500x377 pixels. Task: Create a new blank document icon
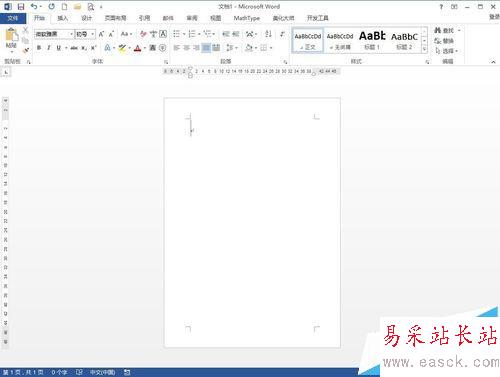65,7
